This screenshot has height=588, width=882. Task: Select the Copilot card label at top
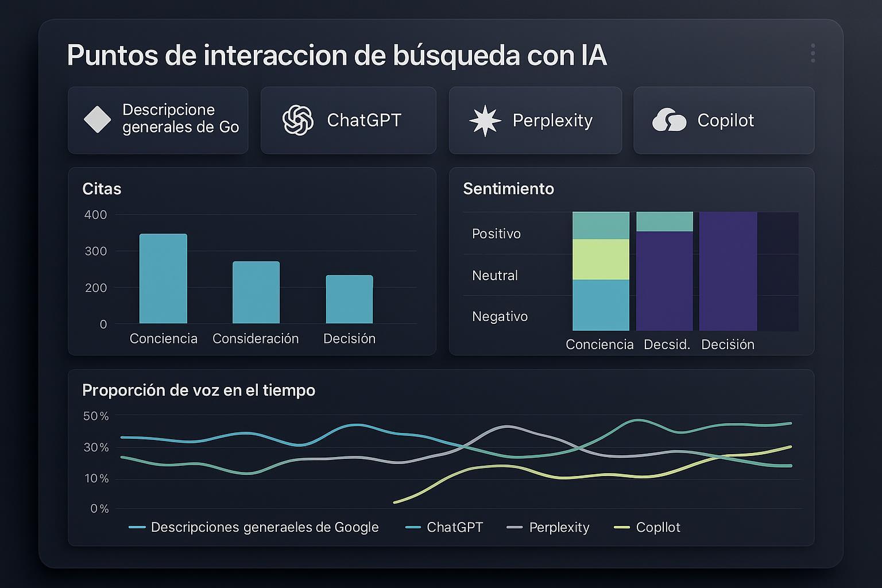coord(725,121)
